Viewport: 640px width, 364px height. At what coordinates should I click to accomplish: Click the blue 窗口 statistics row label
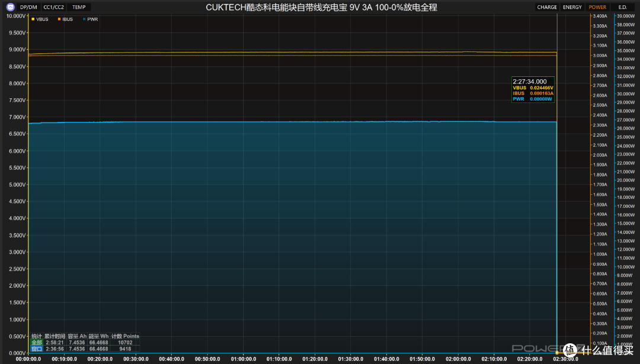(37, 349)
